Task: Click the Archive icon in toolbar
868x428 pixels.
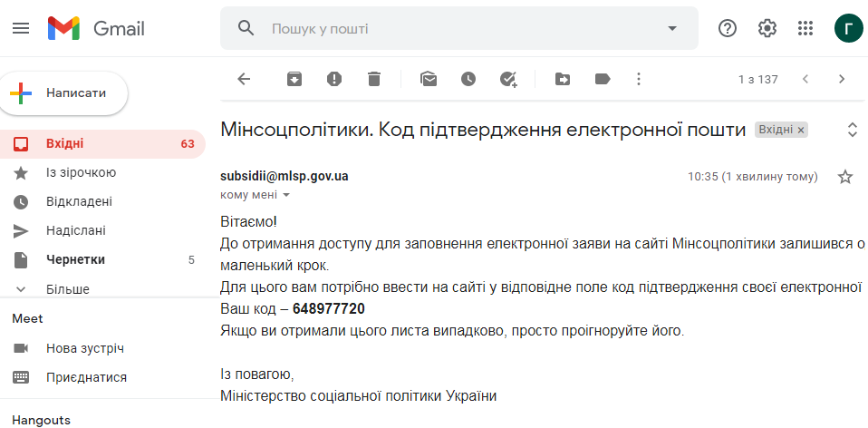Action: coord(294,79)
